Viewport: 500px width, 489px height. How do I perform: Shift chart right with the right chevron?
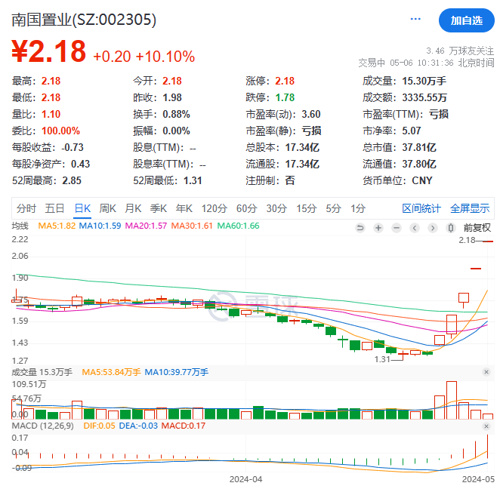433,228
